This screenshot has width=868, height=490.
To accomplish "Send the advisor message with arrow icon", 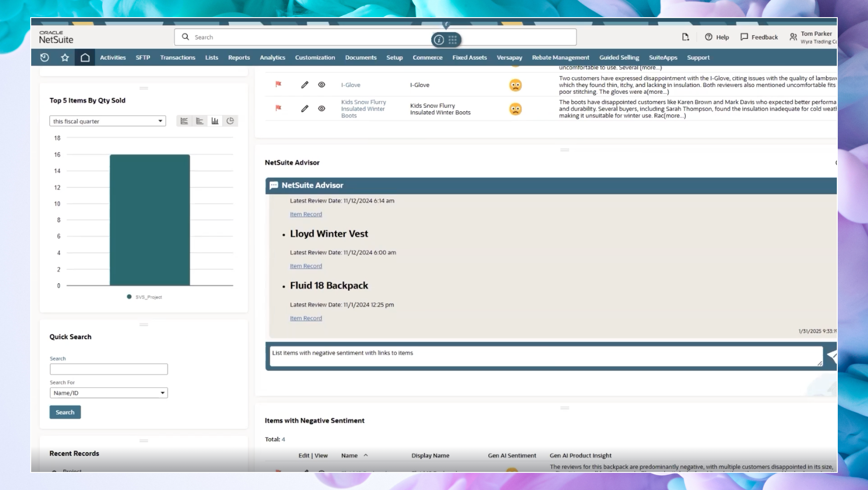I will (x=832, y=356).
